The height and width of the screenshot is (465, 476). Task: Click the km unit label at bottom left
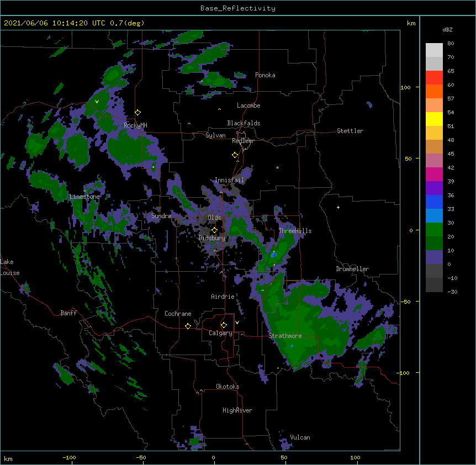pos(8,458)
